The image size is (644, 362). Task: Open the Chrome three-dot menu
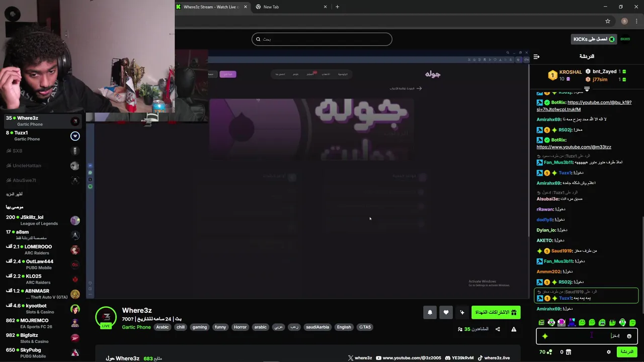pos(637,21)
